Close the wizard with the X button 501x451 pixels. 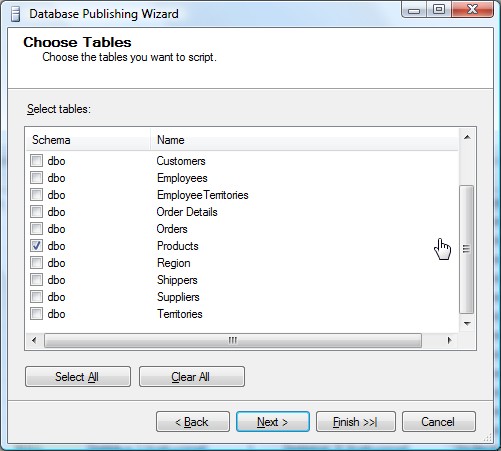(472, 10)
